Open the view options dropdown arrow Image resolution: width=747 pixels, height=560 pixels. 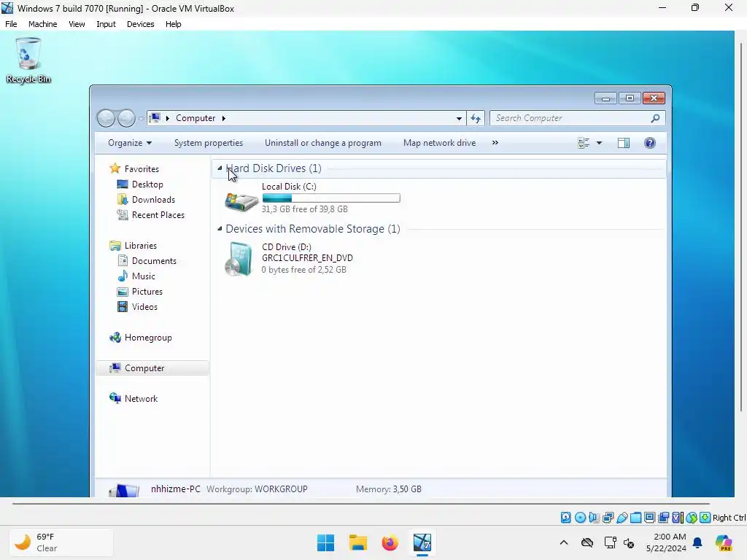click(x=600, y=143)
